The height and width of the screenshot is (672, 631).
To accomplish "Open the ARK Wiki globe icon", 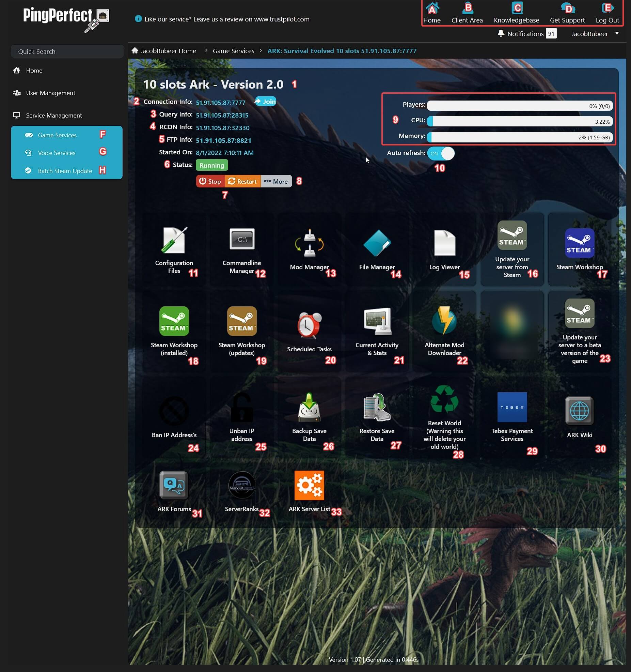I will point(579,411).
